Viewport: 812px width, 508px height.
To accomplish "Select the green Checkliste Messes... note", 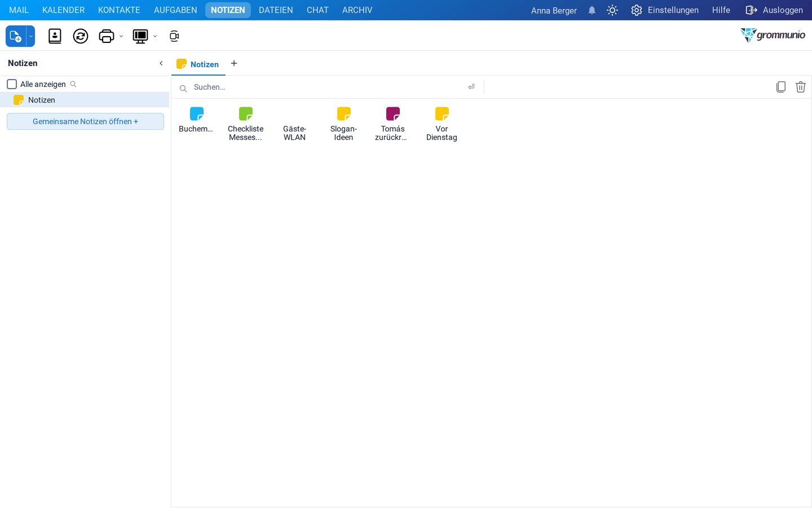I will tap(245, 124).
